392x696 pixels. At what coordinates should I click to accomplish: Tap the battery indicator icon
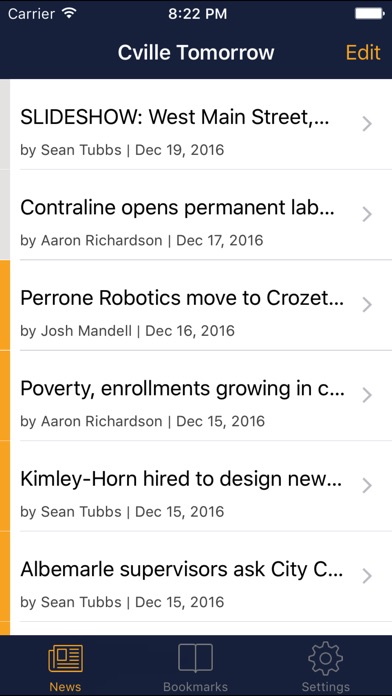point(369,14)
